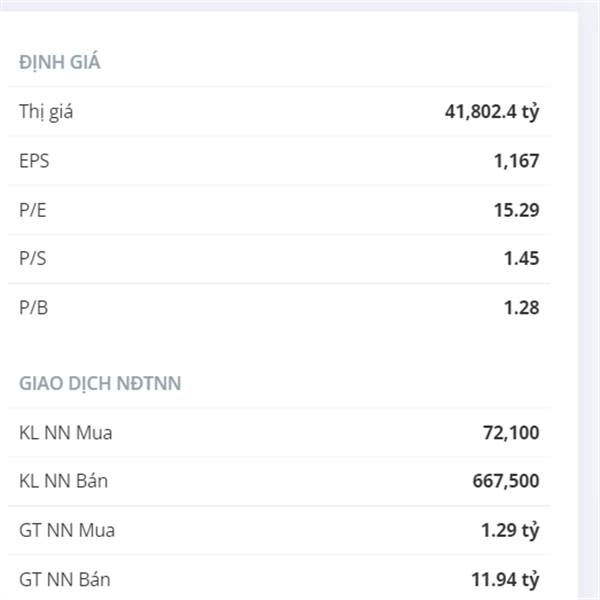The height and width of the screenshot is (600, 600).
Task: Select the P/S row label
Action: (33, 258)
